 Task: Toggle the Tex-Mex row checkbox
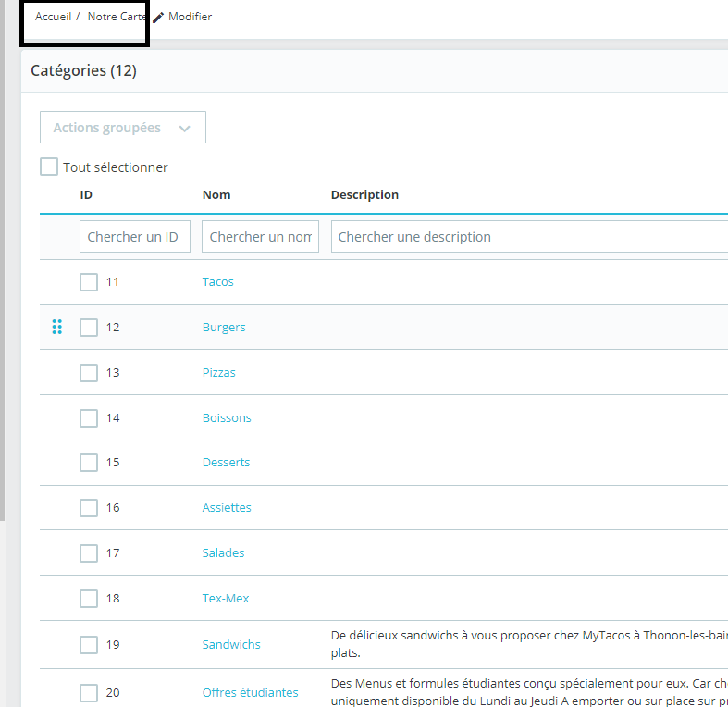coord(89,599)
